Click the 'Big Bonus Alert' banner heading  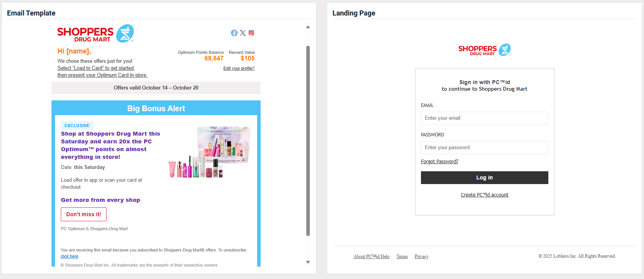pyautogui.click(x=156, y=108)
